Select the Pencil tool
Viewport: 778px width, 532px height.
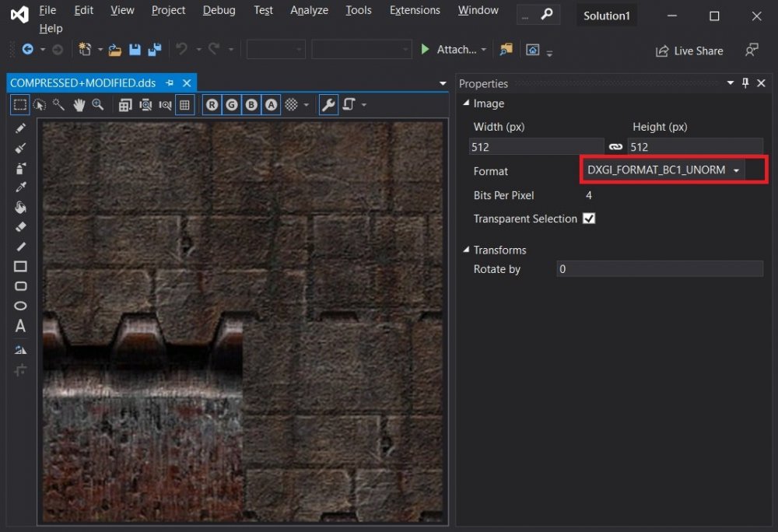coord(21,128)
